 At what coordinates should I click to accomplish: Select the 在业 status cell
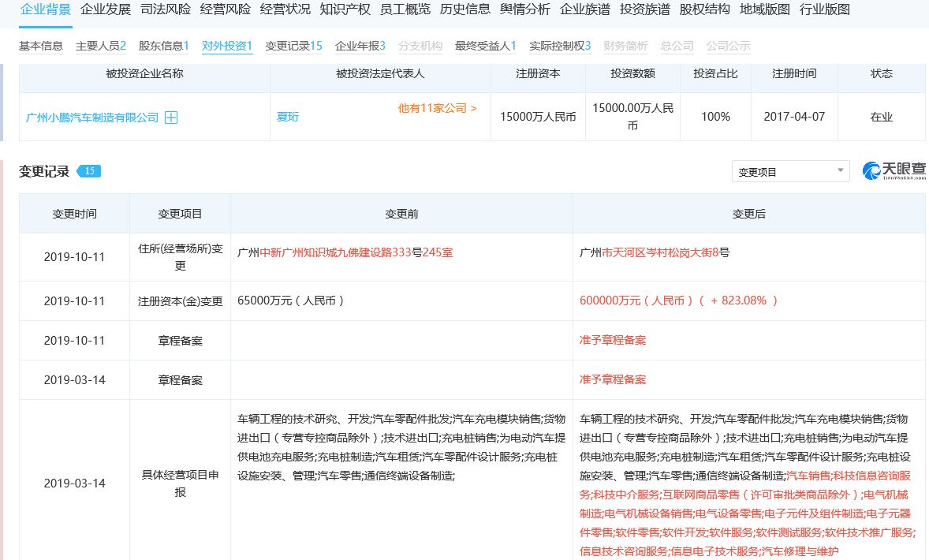[x=882, y=117]
